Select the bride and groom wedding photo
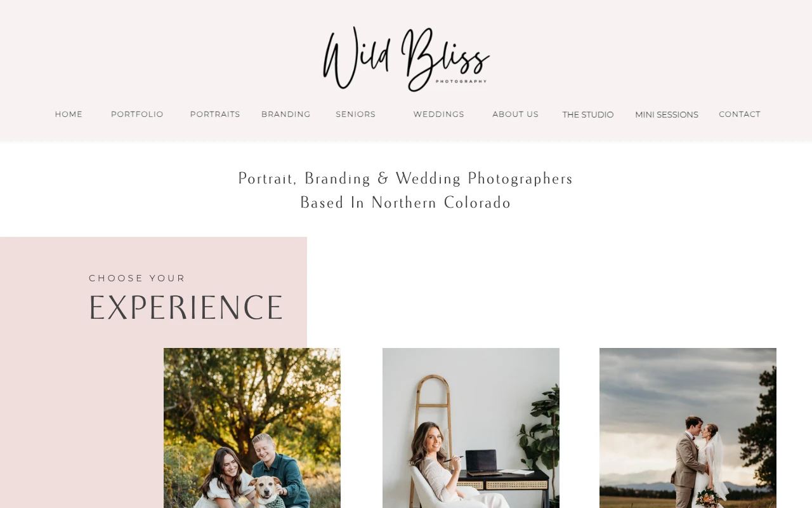The height and width of the screenshot is (508, 812). coord(688,428)
